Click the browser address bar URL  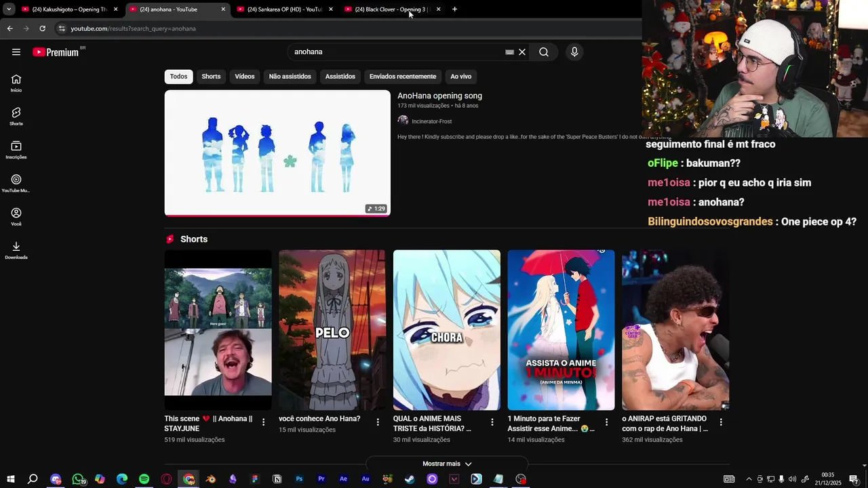point(133,28)
